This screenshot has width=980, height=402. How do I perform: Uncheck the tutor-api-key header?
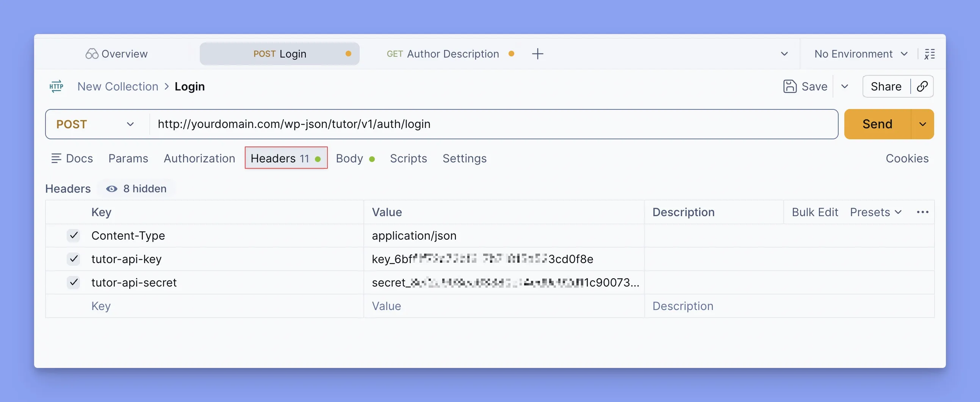74,259
